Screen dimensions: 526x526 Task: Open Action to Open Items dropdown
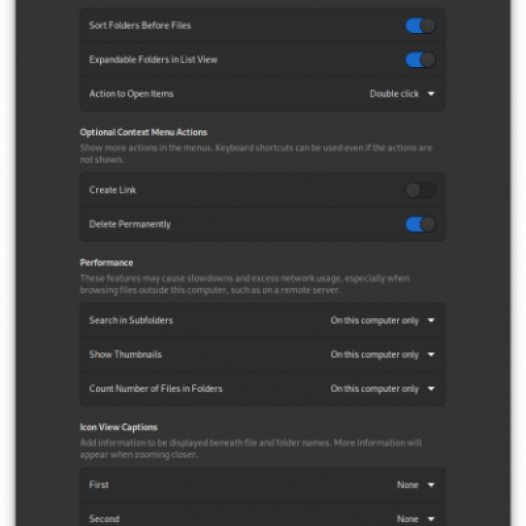[402, 94]
